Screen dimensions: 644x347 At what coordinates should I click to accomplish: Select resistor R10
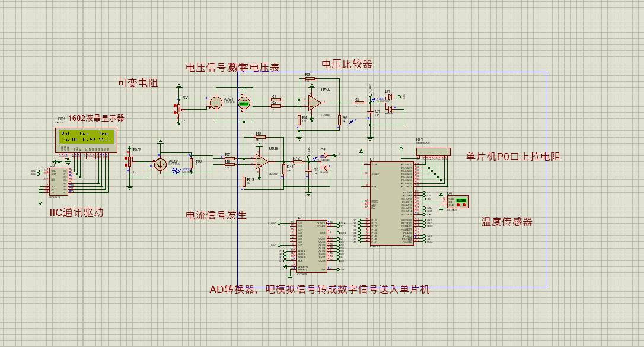pyautogui.click(x=191, y=163)
